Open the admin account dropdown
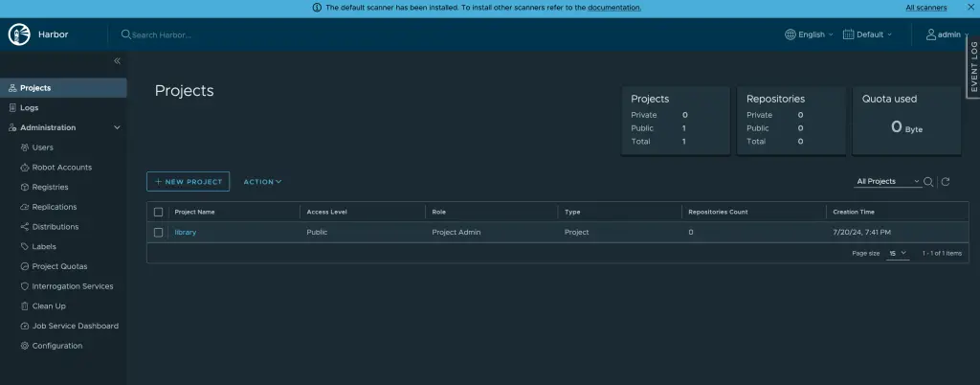 coord(947,34)
